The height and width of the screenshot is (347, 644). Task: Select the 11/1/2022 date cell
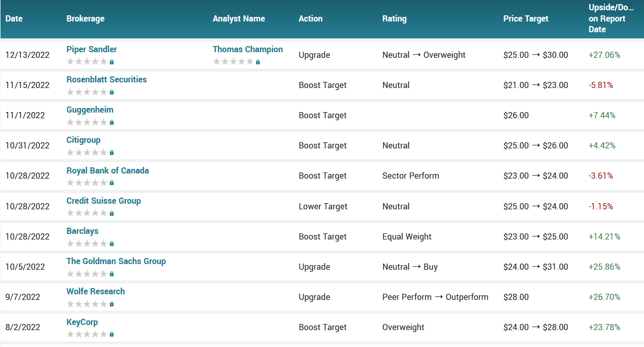click(25, 115)
